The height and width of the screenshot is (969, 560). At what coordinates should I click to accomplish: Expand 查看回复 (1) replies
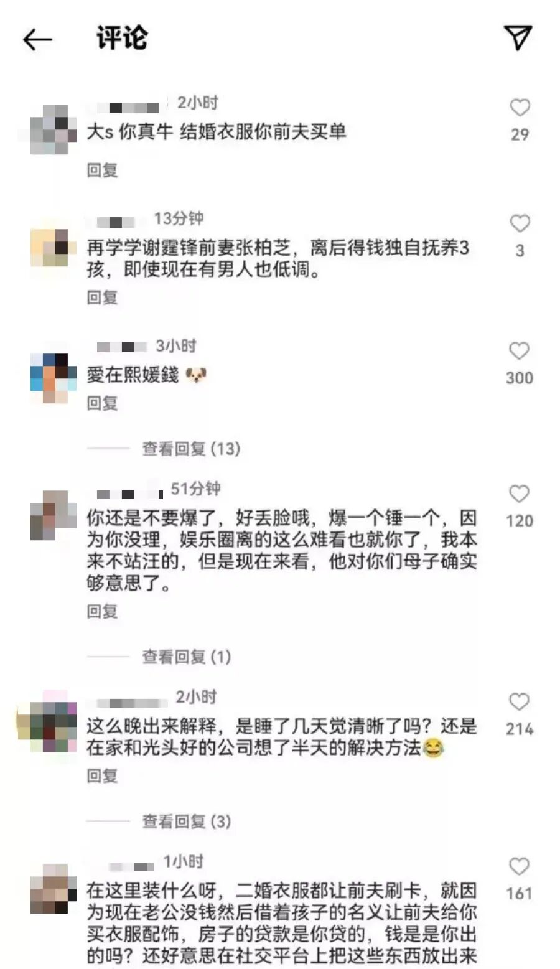(x=187, y=657)
